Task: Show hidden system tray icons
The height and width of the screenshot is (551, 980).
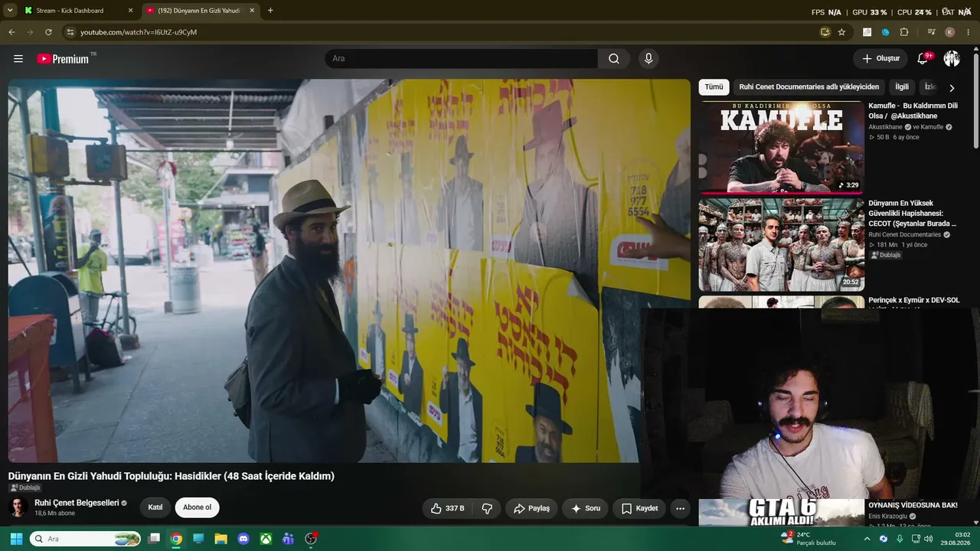Action: coord(867,539)
